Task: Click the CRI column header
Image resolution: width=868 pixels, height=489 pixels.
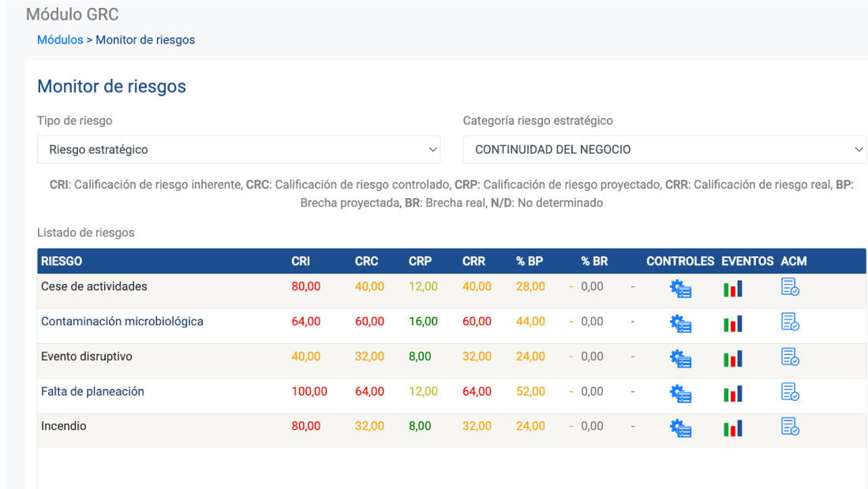Action: 301,261
